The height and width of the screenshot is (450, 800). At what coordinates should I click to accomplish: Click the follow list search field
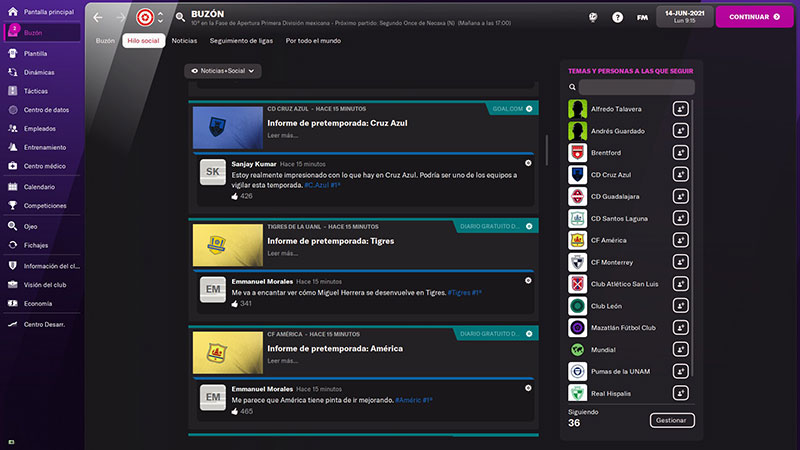(636, 87)
